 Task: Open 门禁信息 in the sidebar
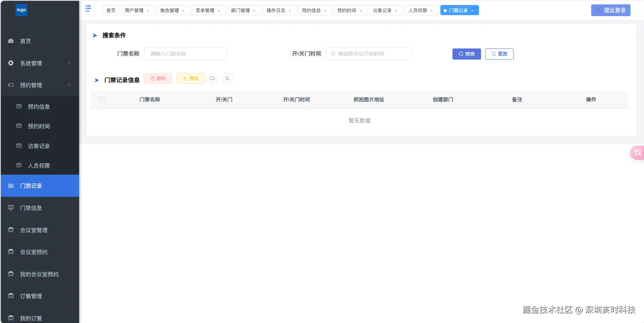[x=40, y=208]
